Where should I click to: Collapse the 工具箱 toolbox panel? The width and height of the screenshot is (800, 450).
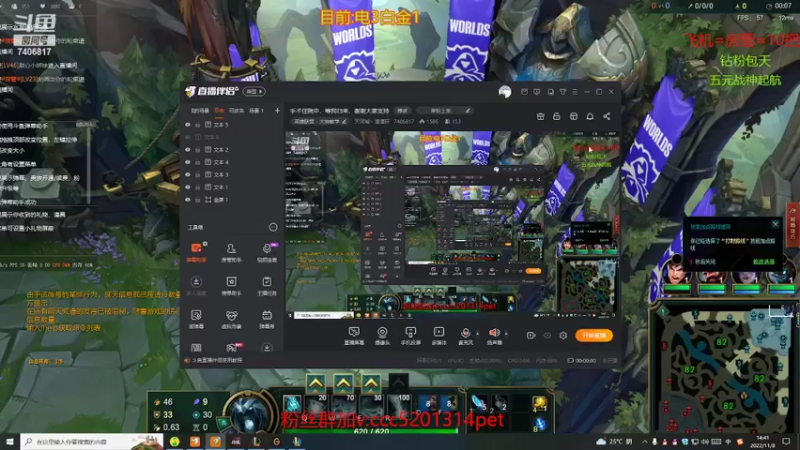pos(273,227)
